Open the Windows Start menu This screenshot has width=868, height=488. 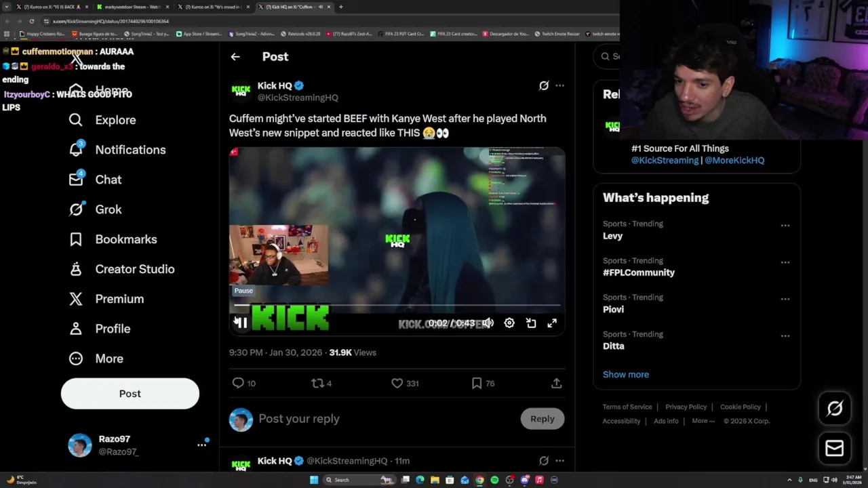coord(314,480)
